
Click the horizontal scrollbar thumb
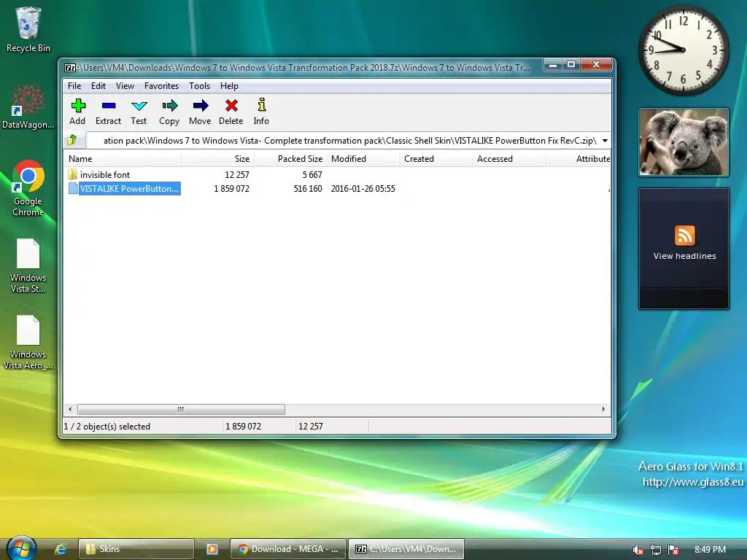click(181, 409)
